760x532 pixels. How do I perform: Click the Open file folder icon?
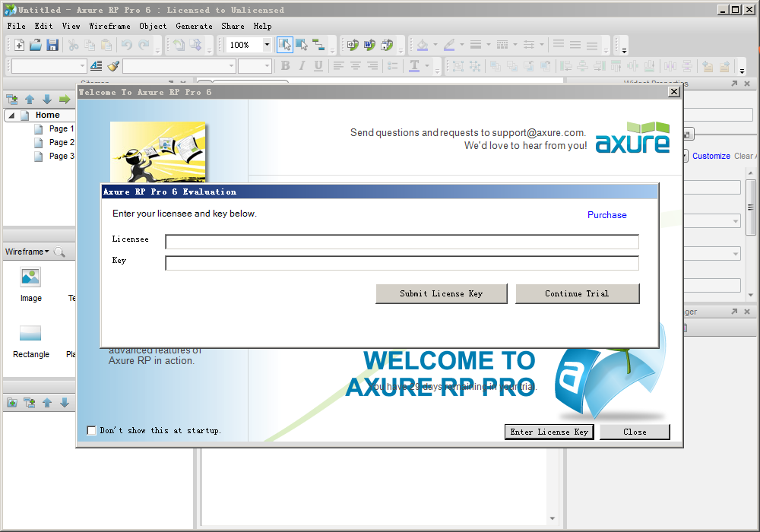[x=36, y=45]
